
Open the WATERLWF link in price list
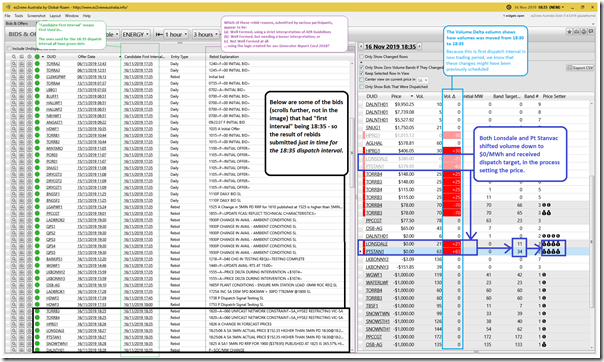click(x=377, y=282)
